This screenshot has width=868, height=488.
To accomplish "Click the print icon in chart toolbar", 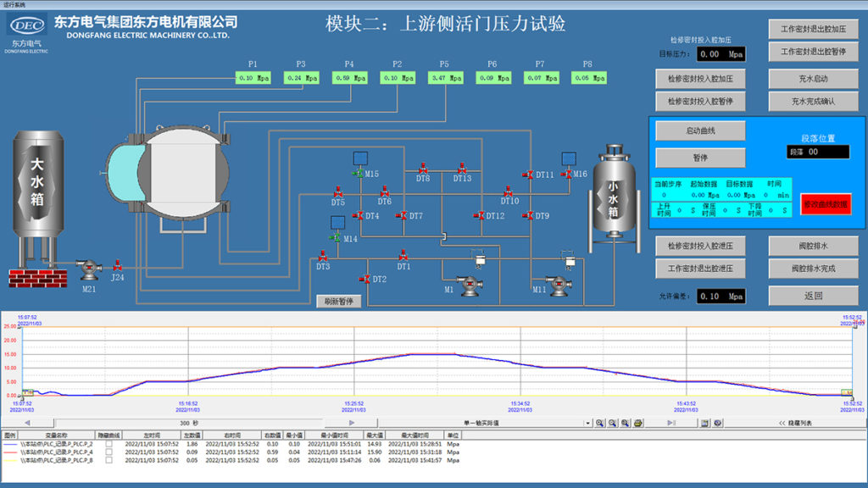I will click(637, 423).
